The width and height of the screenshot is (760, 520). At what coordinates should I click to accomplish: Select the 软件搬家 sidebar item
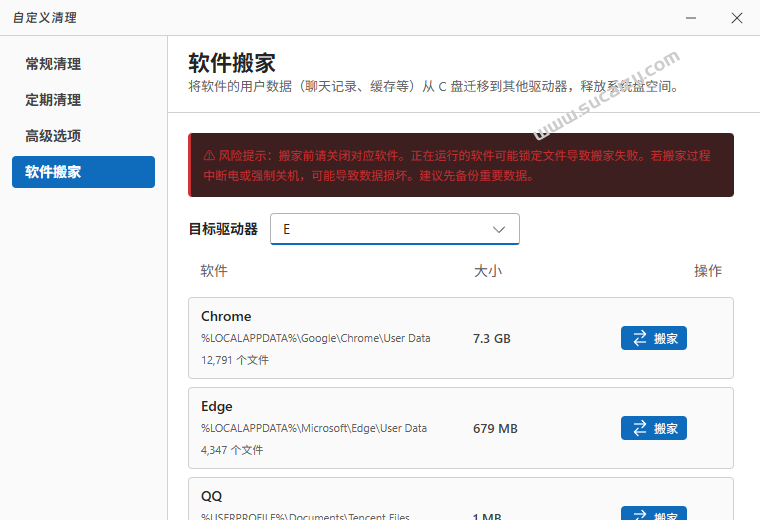coord(83,172)
